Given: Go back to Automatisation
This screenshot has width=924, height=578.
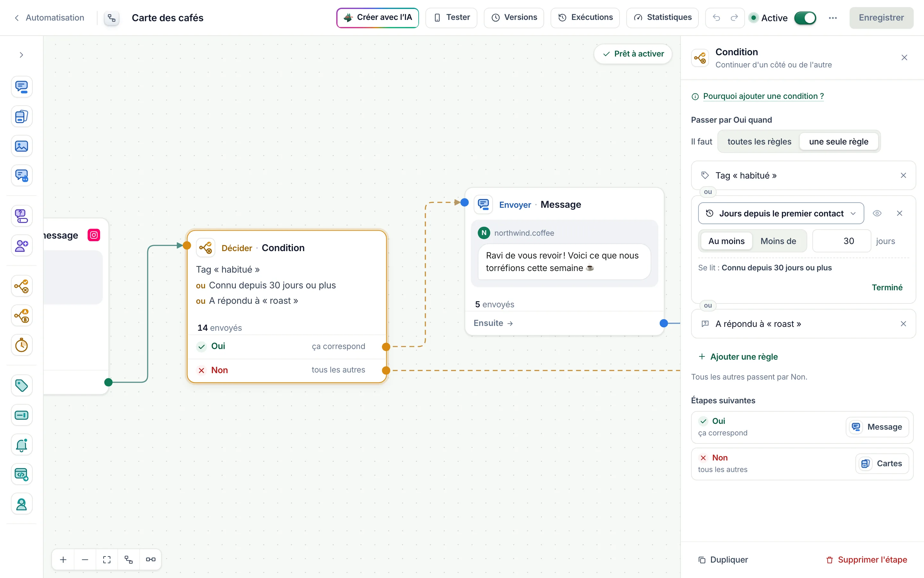Looking at the screenshot, I should point(49,18).
